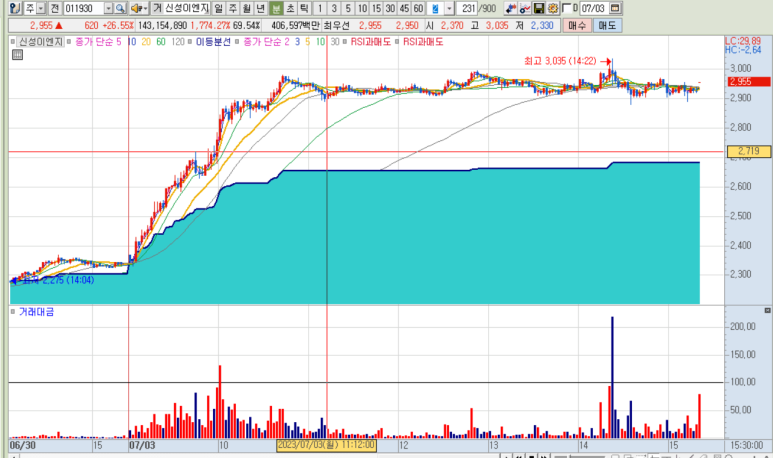This screenshot has width=773, height=458.
Task: Click the current price 2,955 in quote bar
Action: point(41,25)
